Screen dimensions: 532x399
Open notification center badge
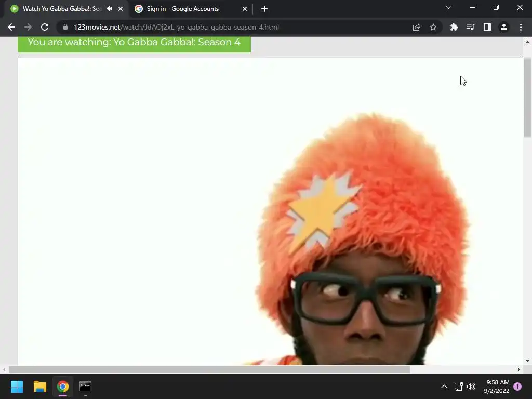(x=517, y=387)
